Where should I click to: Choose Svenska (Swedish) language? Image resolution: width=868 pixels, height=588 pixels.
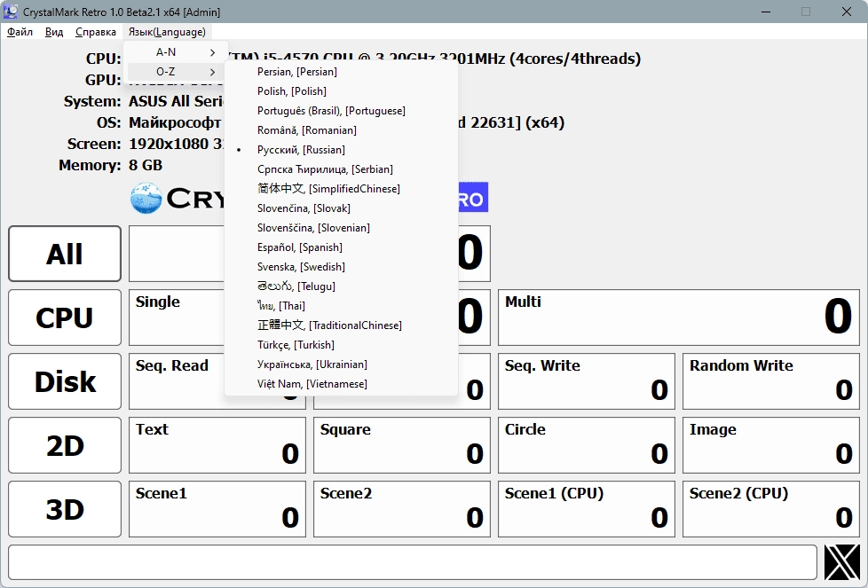pos(341,267)
